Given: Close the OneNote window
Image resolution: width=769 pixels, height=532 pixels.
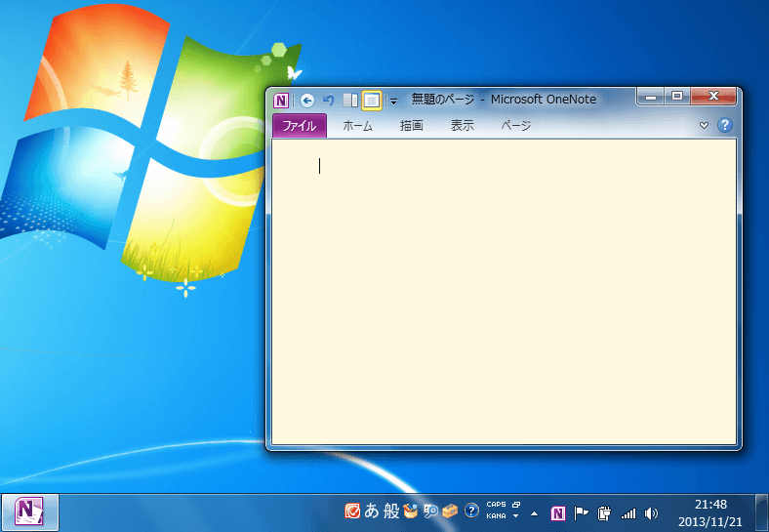Looking at the screenshot, I should tap(713, 97).
